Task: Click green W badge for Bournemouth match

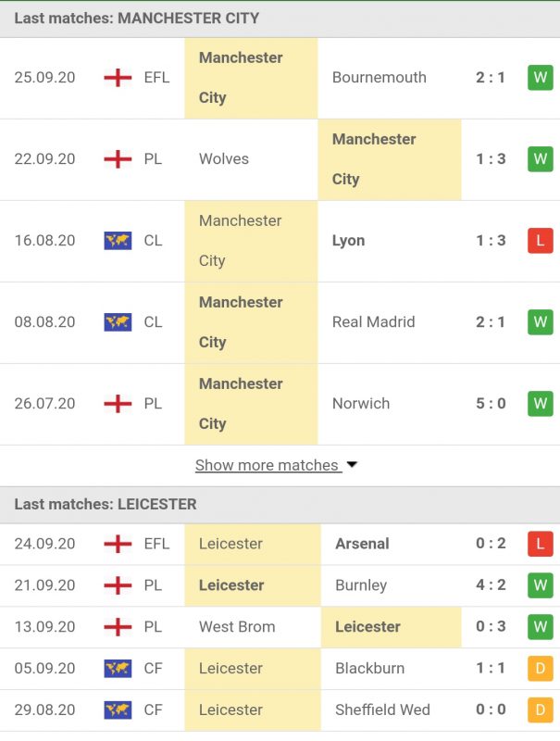Action: (x=540, y=78)
